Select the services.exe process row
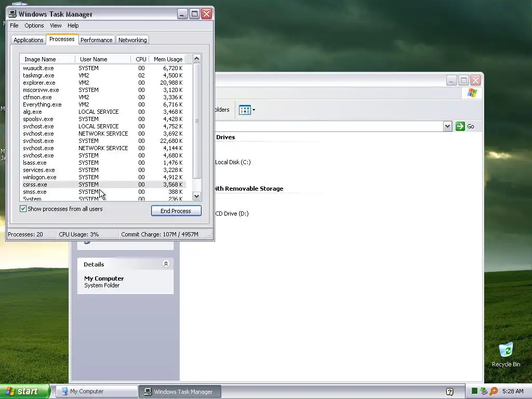The width and height of the screenshot is (532, 399). 103,170
